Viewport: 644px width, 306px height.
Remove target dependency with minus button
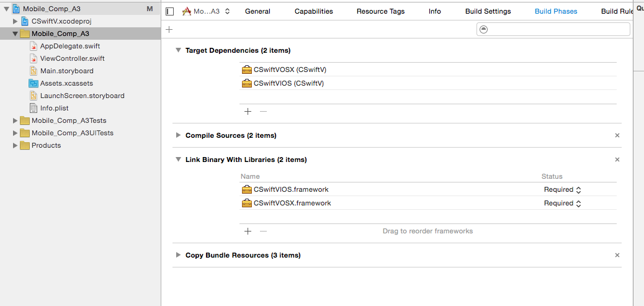(x=263, y=111)
